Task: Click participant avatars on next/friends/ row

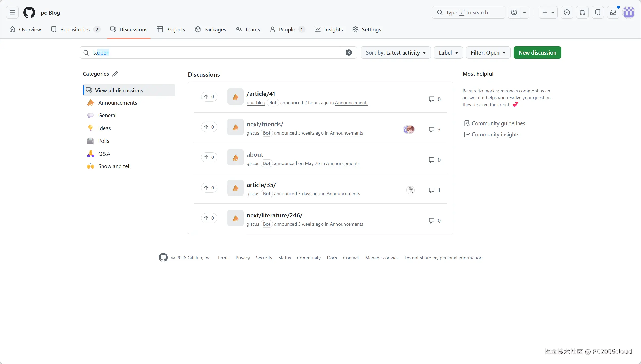Action: [x=409, y=129]
